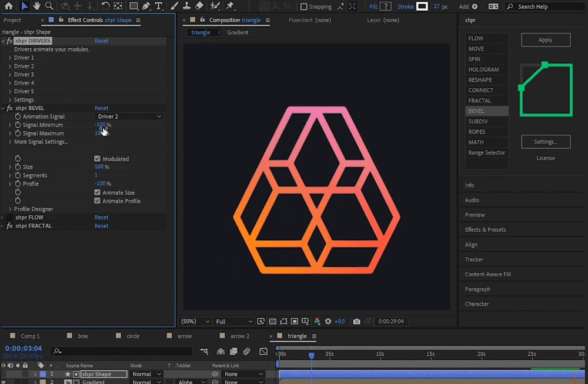Image resolution: width=588 pixels, height=384 pixels.
Task: Click the Home icon
Action: tap(8, 6)
